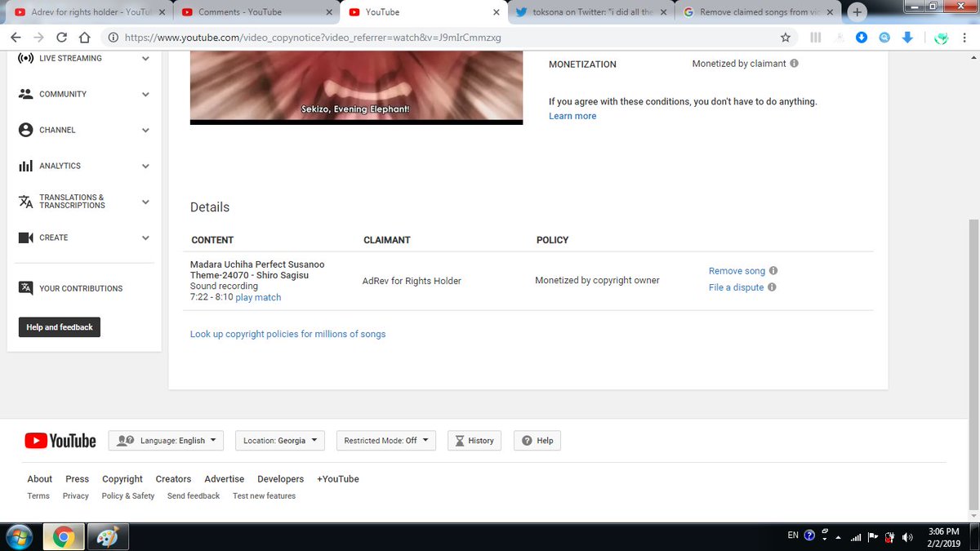980x551 pixels.
Task: Click the Create camera icon
Action: [25, 238]
